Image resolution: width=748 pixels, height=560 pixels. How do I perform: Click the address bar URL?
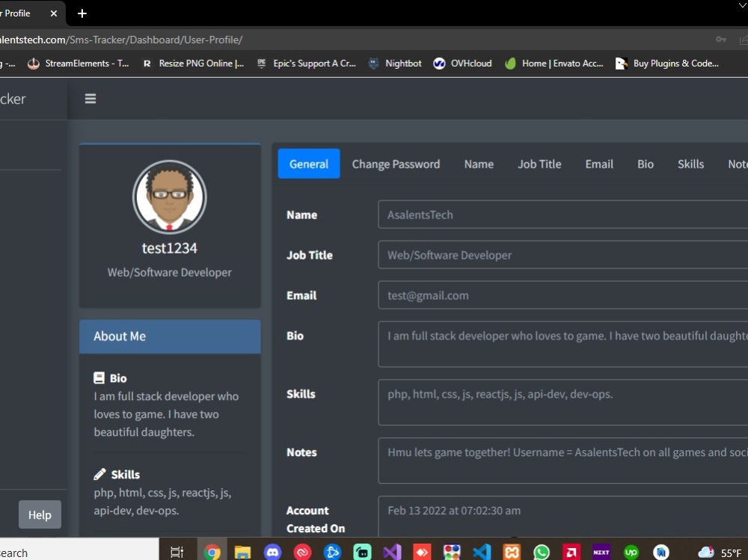pyautogui.click(x=121, y=40)
